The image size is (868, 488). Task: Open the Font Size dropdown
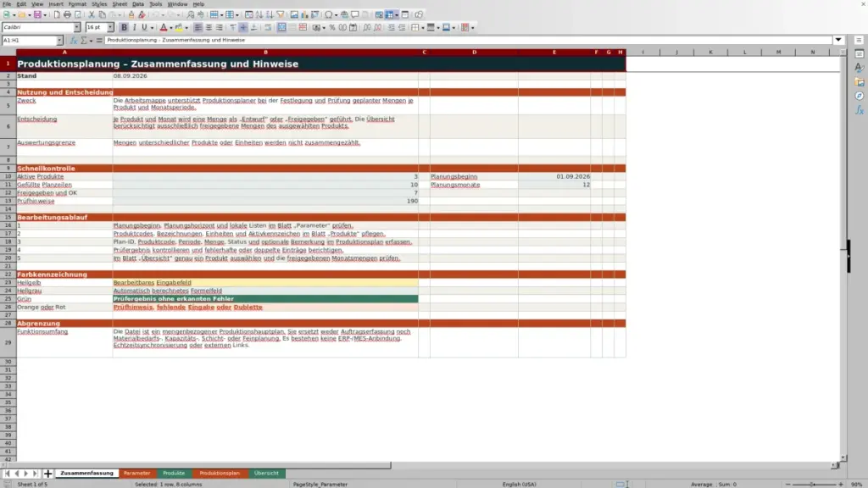pos(110,27)
